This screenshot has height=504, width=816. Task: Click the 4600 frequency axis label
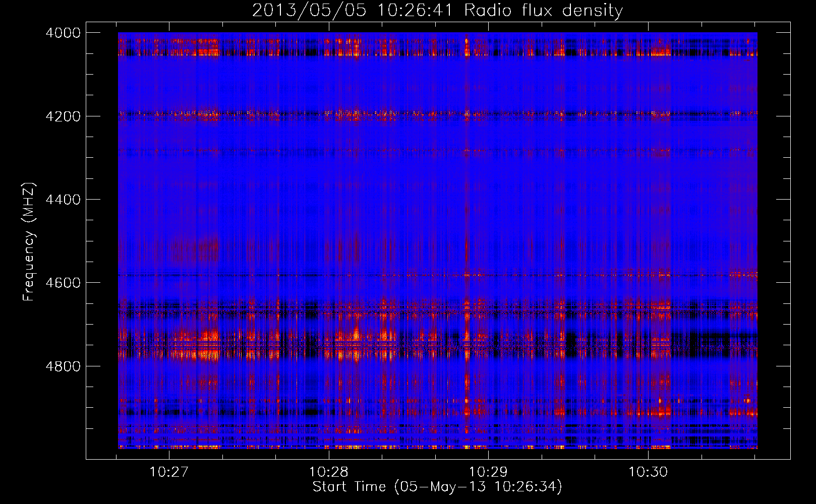click(x=63, y=283)
